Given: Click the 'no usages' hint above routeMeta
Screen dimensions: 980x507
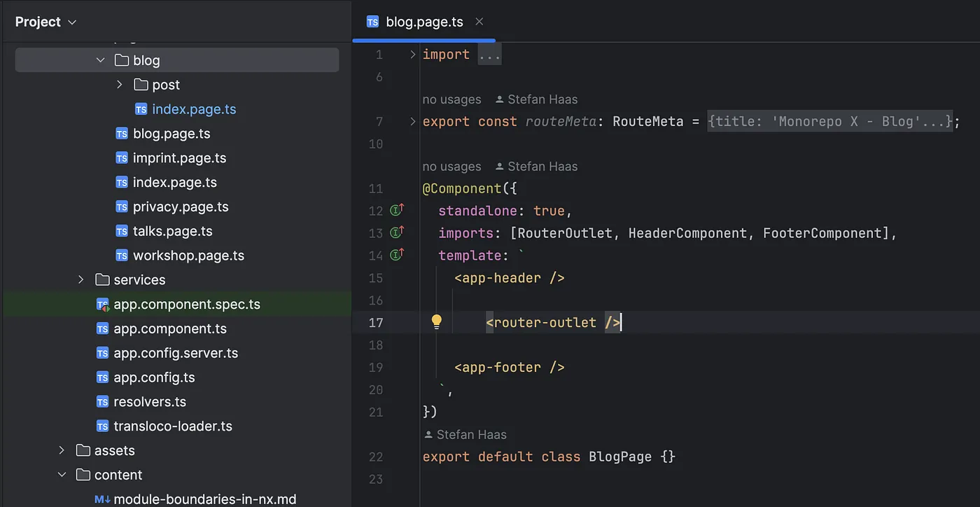Looking at the screenshot, I should pyautogui.click(x=451, y=99).
